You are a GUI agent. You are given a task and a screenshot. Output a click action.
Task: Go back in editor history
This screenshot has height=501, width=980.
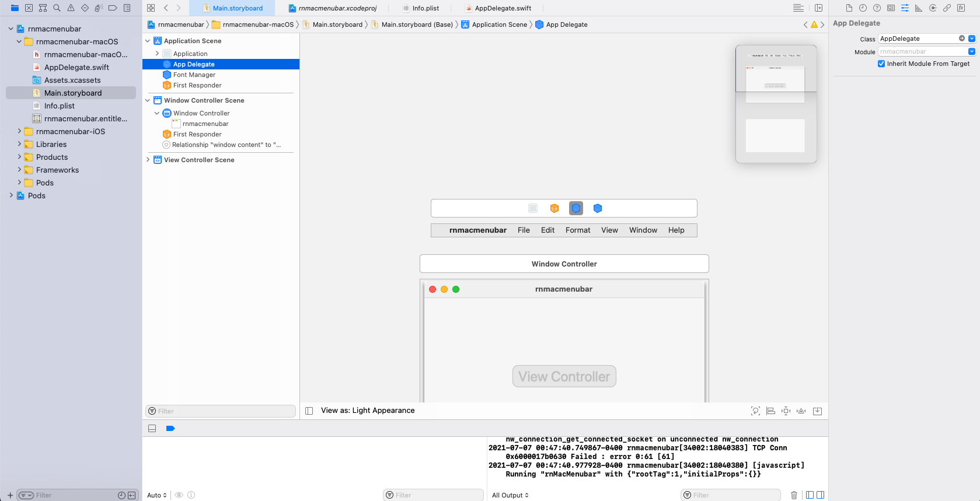tap(166, 8)
